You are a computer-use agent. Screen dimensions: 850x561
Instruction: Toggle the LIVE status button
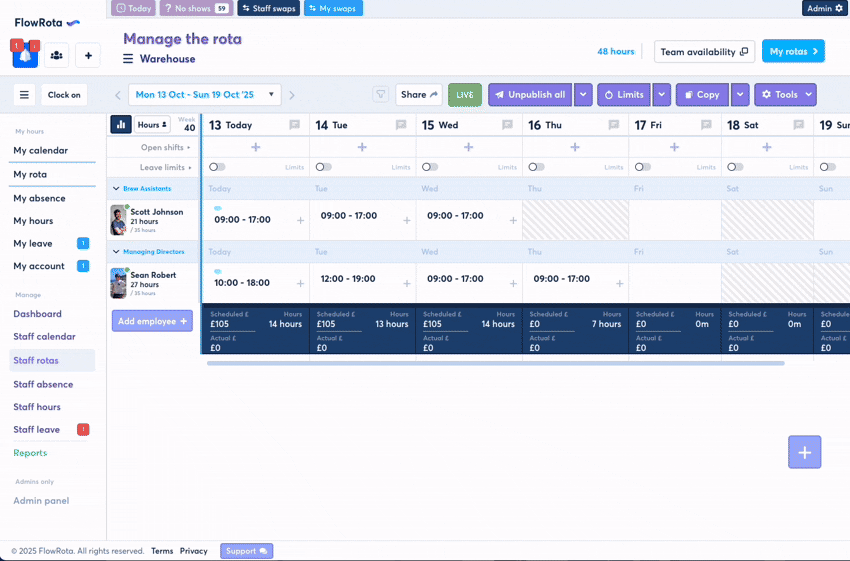click(464, 95)
